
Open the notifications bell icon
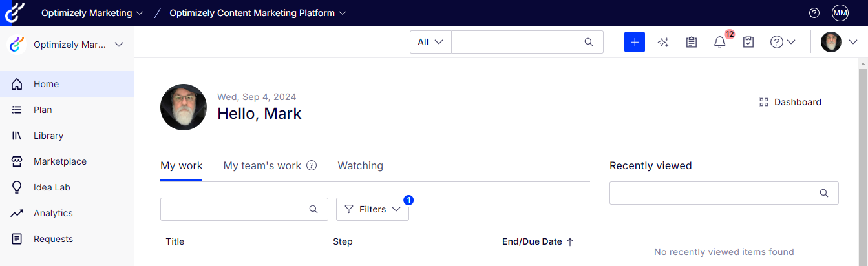pyautogui.click(x=719, y=43)
